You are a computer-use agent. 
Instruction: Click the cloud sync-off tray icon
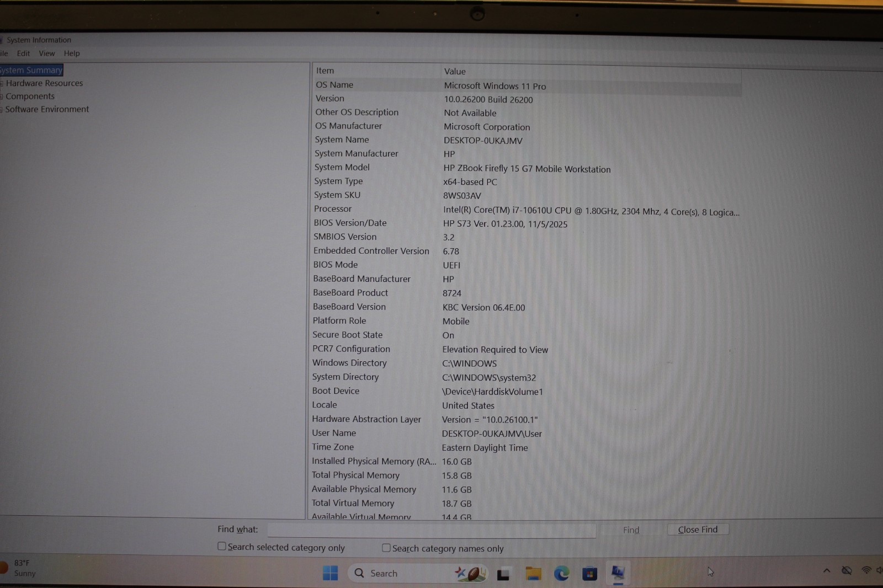point(847,570)
